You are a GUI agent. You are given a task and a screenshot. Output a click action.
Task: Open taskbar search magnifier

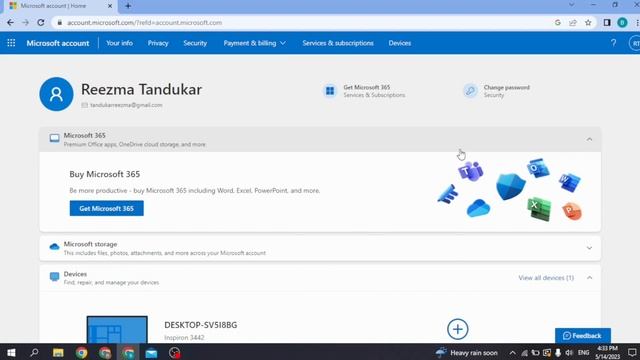pyautogui.click(x=34, y=352)
